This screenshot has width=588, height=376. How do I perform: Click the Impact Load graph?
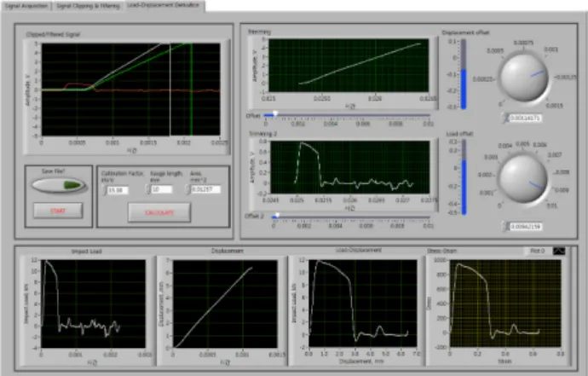[x=93, y=304]
